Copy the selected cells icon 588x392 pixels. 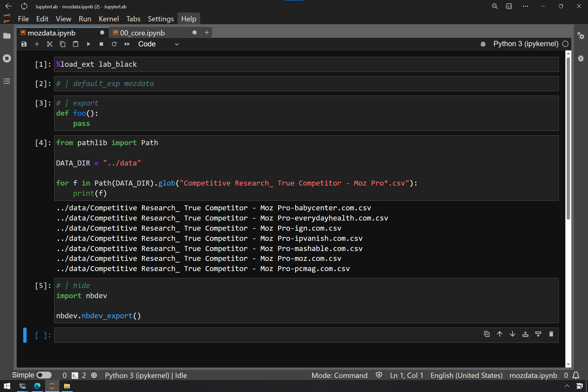coord(63,44)
